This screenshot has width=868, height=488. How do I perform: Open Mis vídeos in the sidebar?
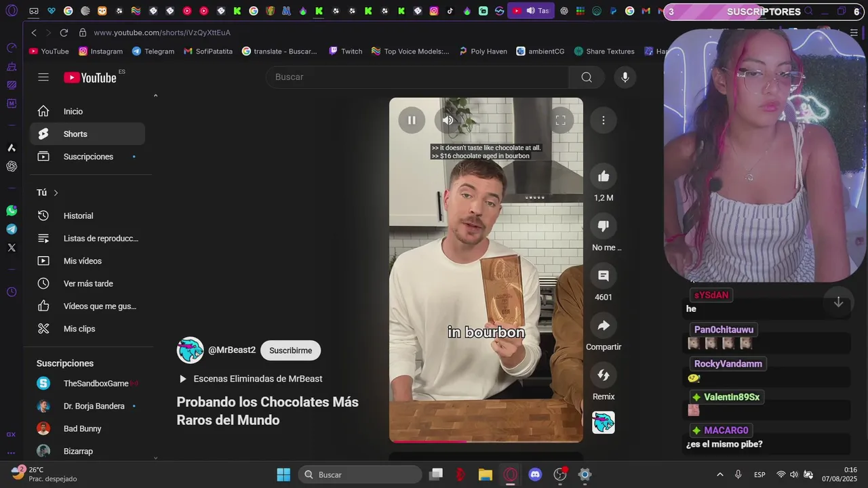87,261
